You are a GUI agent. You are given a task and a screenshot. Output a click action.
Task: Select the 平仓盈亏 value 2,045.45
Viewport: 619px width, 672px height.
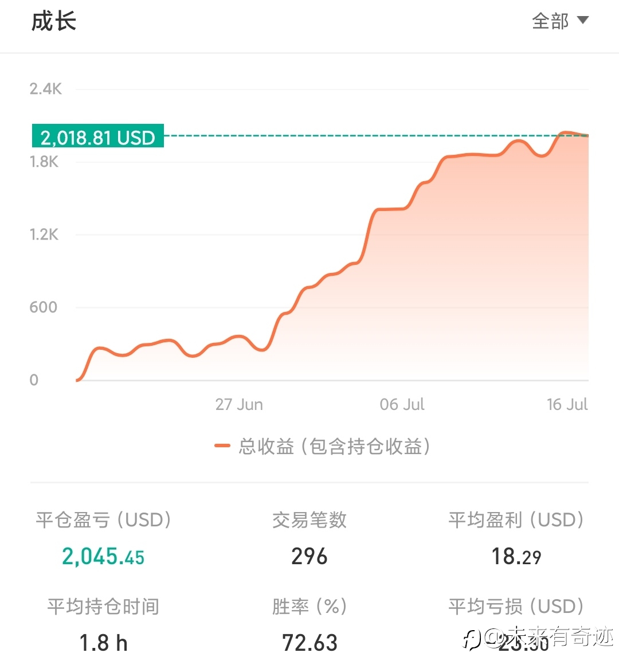(103, 556)
